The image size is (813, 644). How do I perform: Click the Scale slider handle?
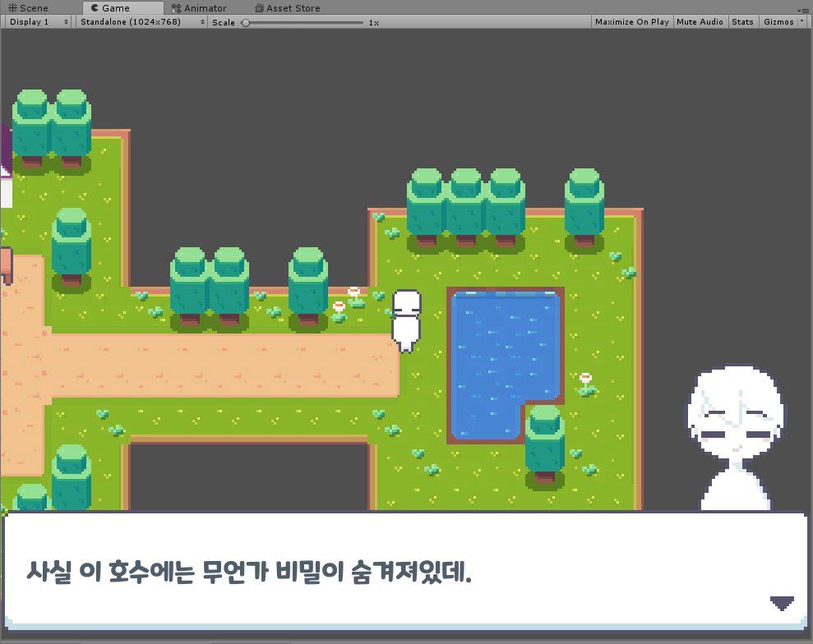(246, 23)
